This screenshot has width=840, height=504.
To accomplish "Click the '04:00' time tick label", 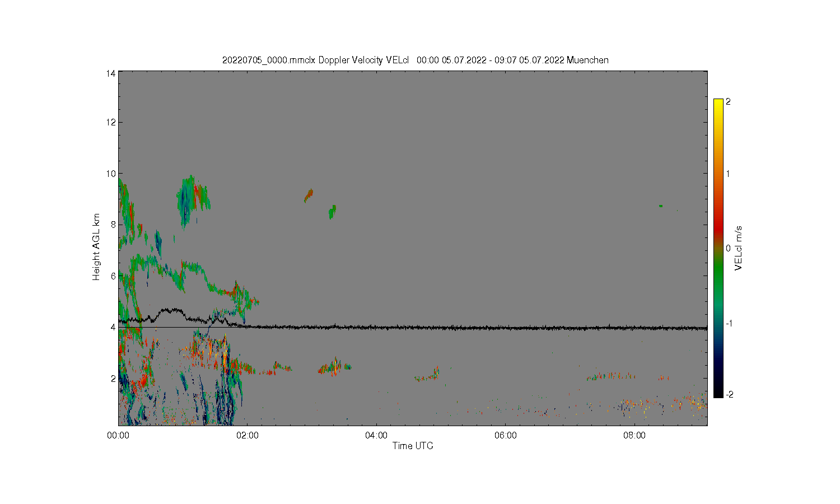I will pyautogui.click(x=376, y=435).
